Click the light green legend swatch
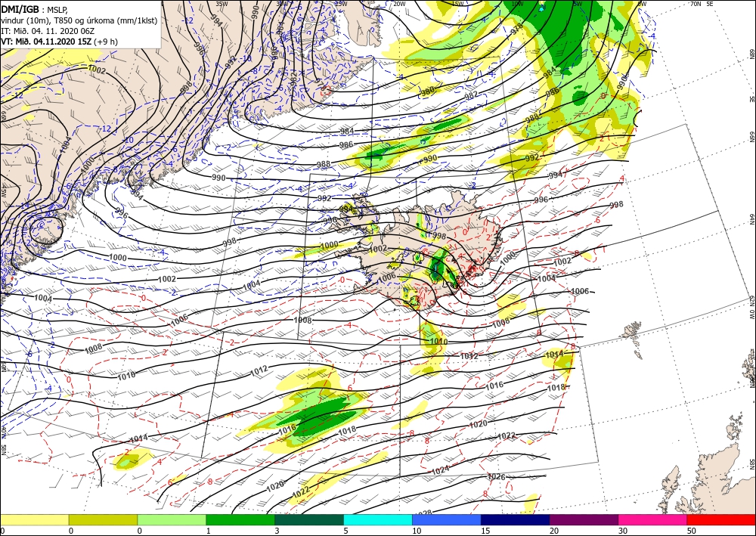The image size is (756, 536). (172, 519)
